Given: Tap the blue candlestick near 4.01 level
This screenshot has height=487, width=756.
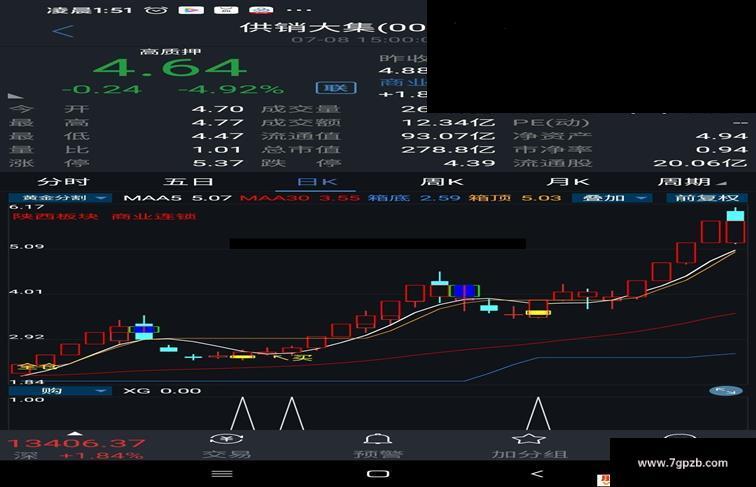Looking at the screenshot, I should click(465, 291).
